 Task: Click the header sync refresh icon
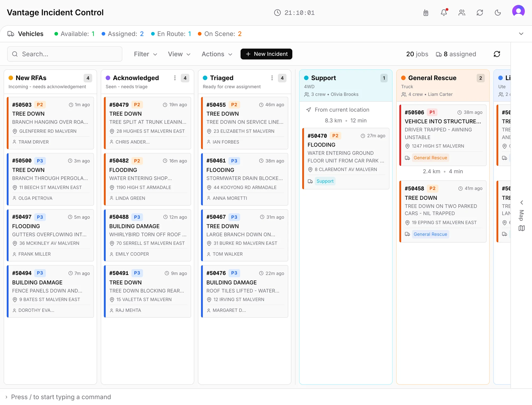pos(480,13)
